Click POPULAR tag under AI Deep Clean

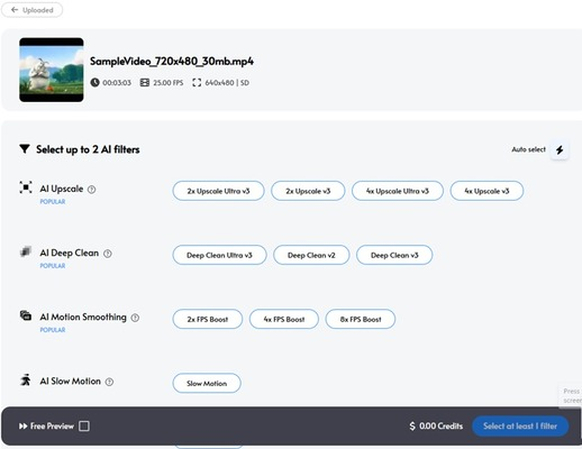[x=53, y=266]
